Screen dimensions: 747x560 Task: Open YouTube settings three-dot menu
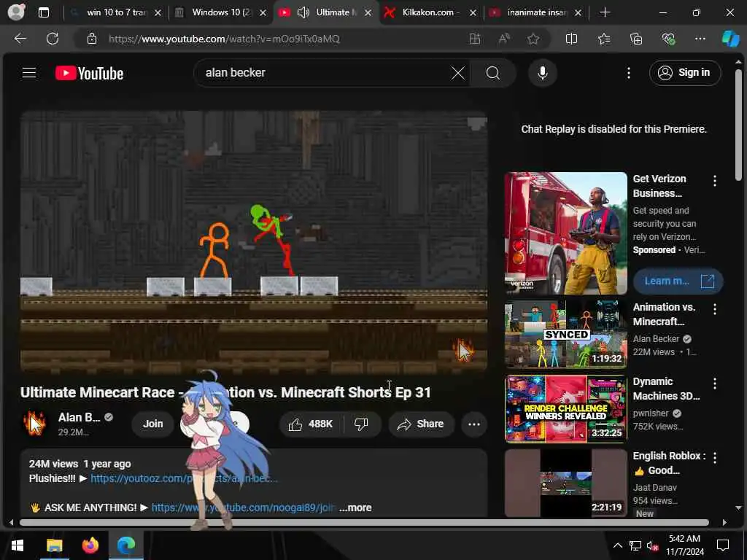[x=628, y=73]
